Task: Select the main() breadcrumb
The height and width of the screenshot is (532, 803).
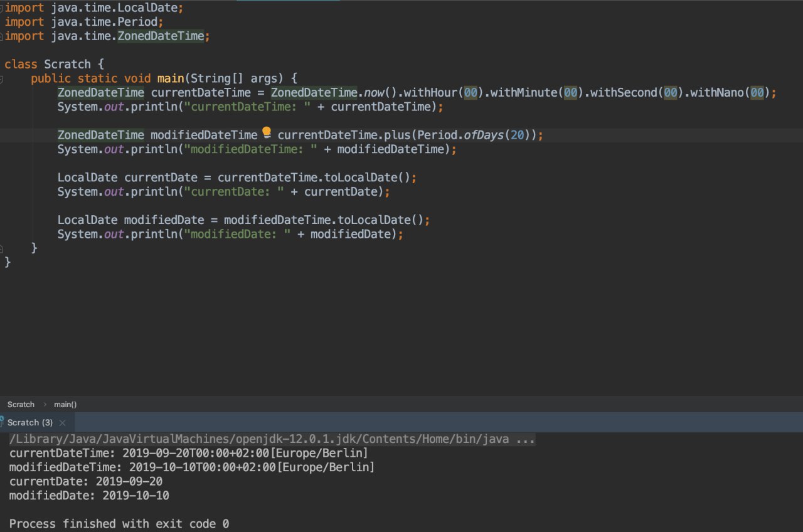Action: [x=65, y=405]
